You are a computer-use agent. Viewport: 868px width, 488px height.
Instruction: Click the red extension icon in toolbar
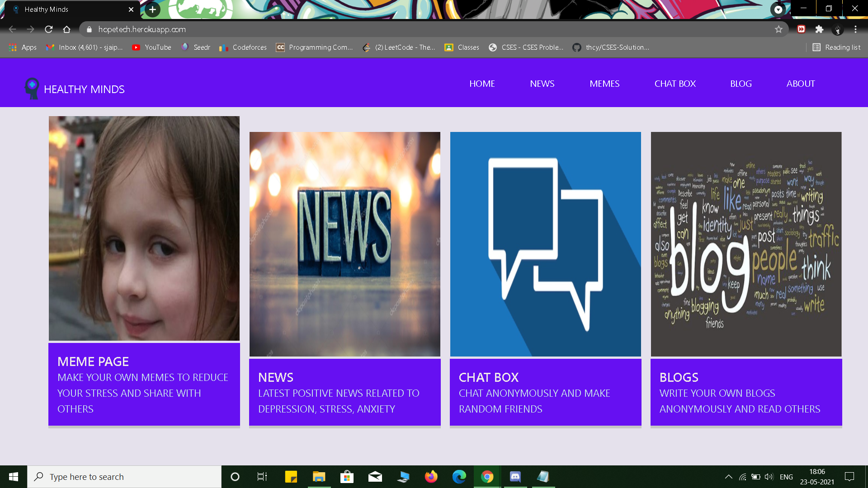click(801, 29)
